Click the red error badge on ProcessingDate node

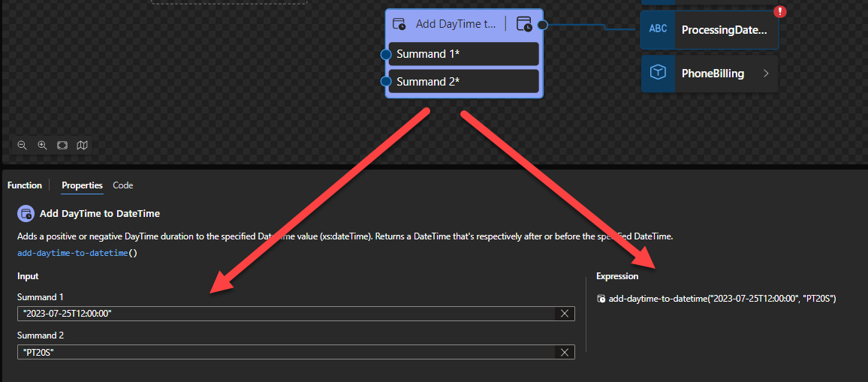click(779, 11)
